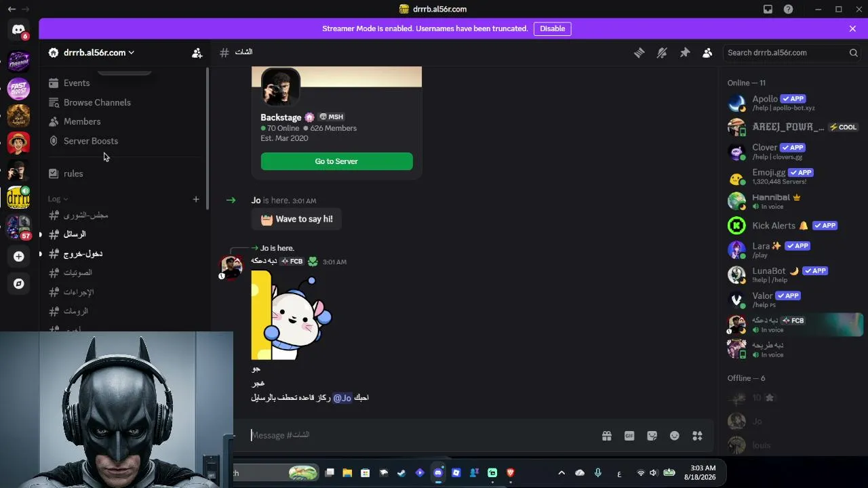Open the photographer avatar server icon
Screen dimensions: 868x488
18,170
